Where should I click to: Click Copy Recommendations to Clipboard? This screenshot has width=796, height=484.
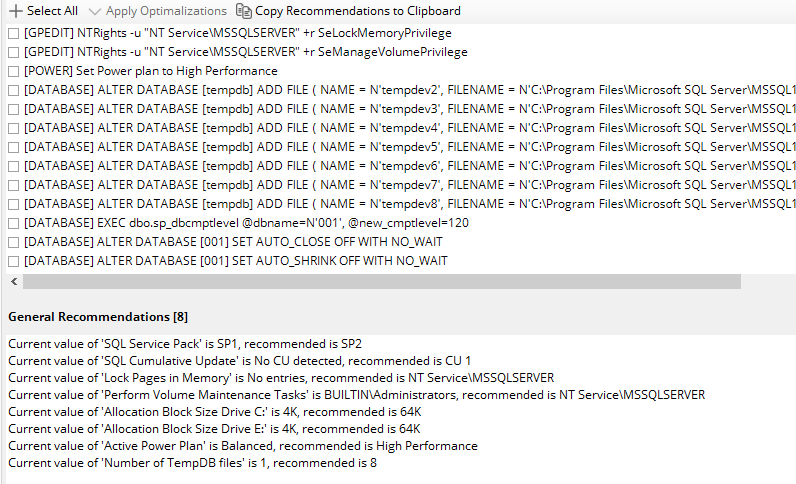357,11
